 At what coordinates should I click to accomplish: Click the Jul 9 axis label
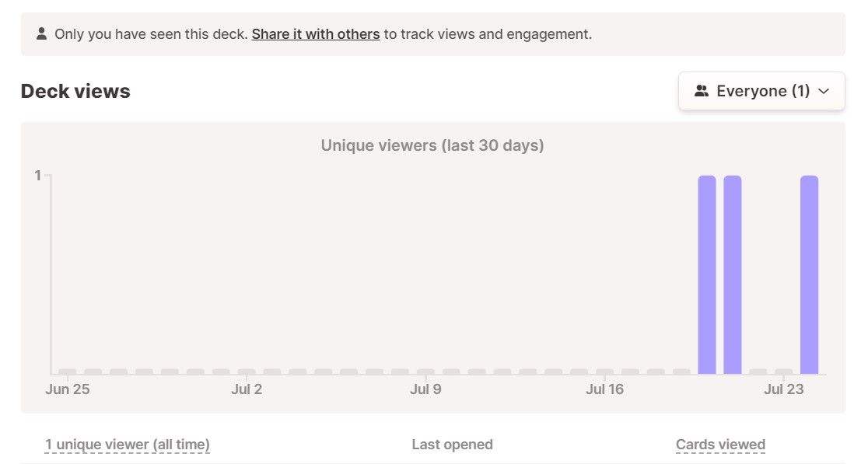tap(425, 389)
